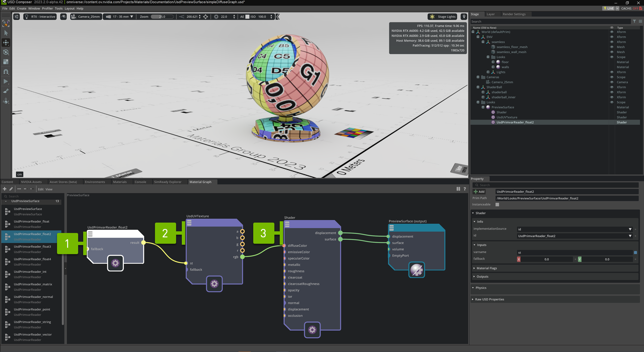Toggle visibility of World (defaultPrim)

tap(611, 32)
